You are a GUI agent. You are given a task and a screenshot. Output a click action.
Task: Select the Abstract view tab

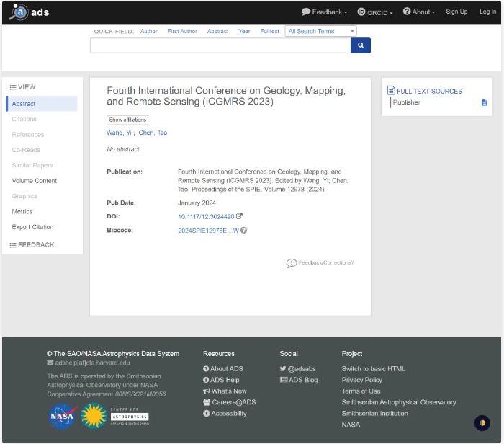pyautogui.click(x=42, y=104)
